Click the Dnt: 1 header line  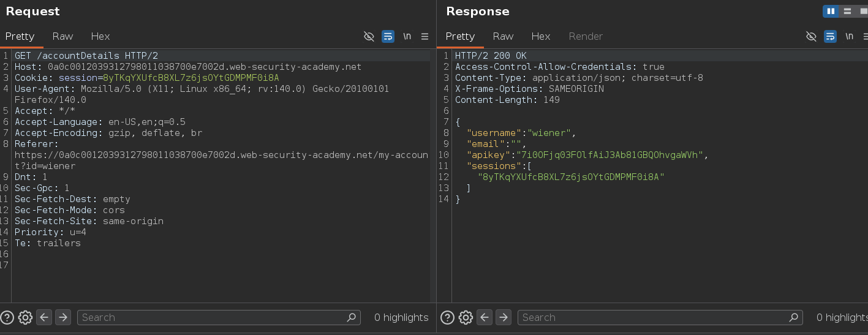(x=31, y=177)
